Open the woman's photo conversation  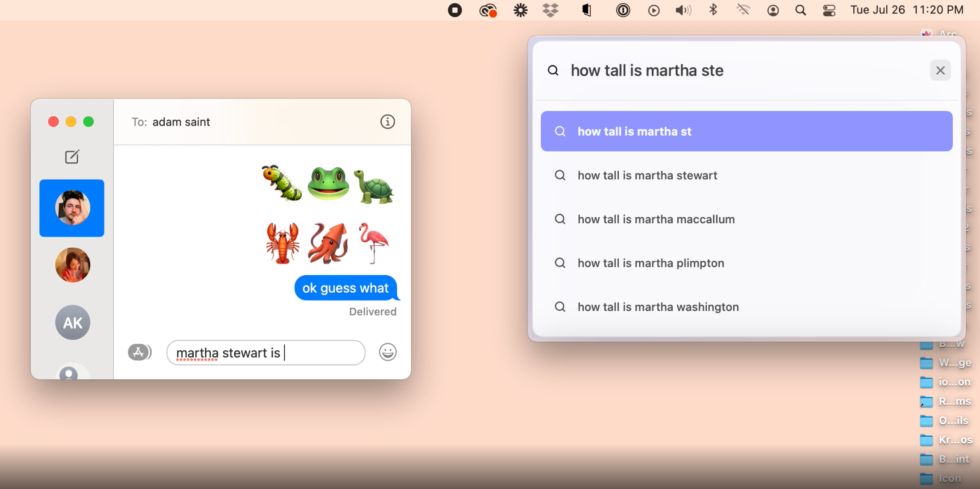72,265
